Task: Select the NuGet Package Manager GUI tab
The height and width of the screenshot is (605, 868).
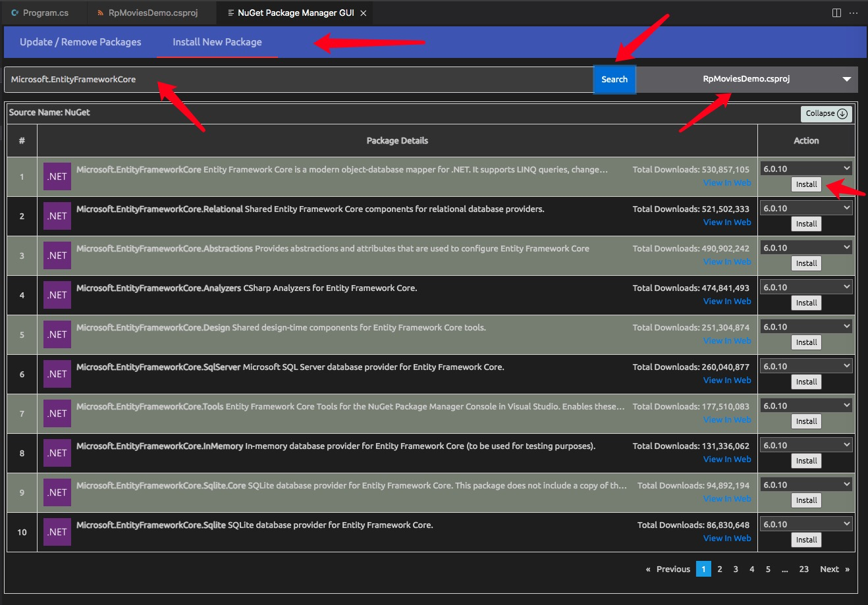Action: click(296, 13)
